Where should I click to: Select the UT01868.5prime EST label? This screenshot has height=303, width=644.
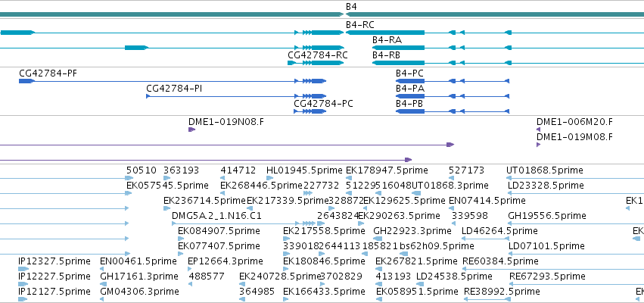point(545,170)
